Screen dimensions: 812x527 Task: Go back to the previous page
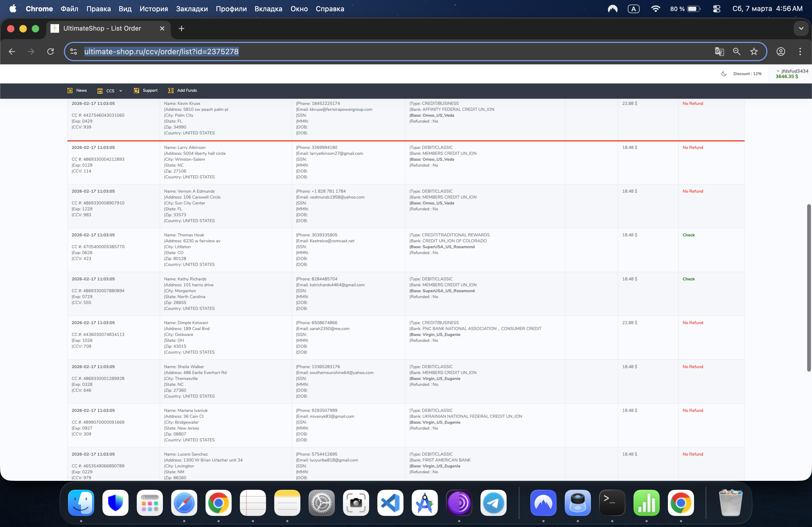click(x=12, y=52)
